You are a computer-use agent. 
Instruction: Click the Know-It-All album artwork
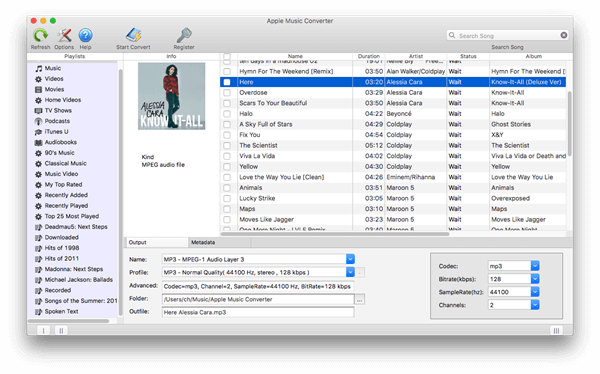(x=171, y=96)
